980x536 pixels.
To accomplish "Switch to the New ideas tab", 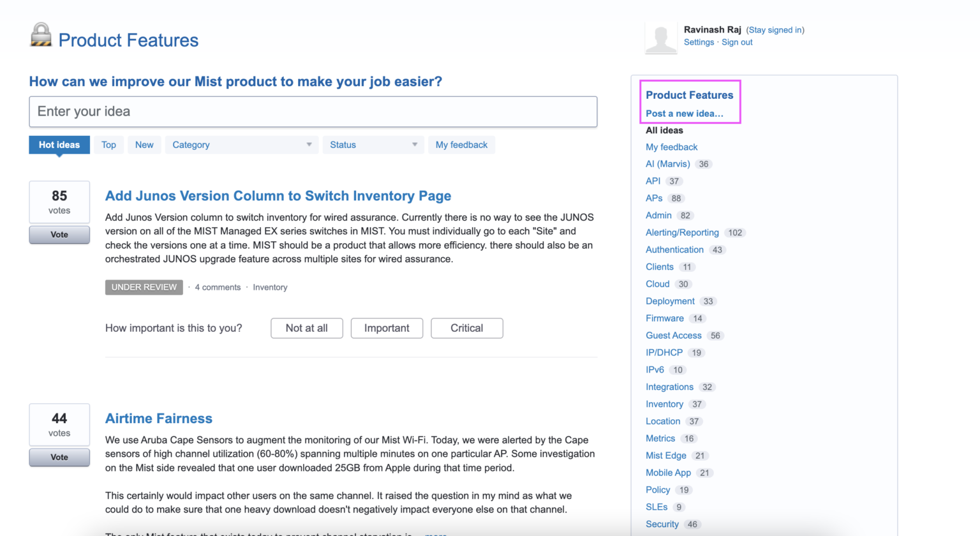I will [x=144, y=145].
